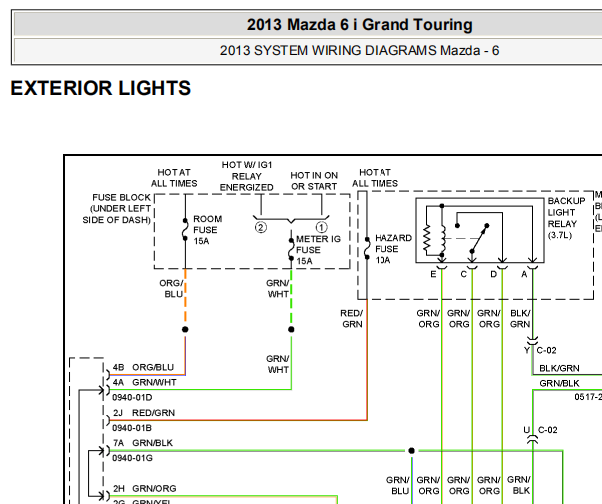Image resolution: width=602 pixels, height=504 pixels.
Task: Click connector ID 0940-01D
Action: tap(132, 397)
